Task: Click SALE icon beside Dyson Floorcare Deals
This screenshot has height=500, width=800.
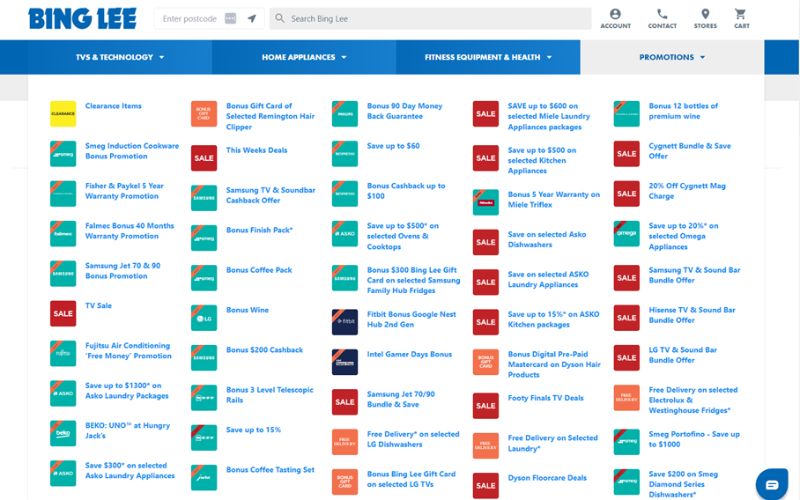Action: pyautogui.click(x=485, y=486)
